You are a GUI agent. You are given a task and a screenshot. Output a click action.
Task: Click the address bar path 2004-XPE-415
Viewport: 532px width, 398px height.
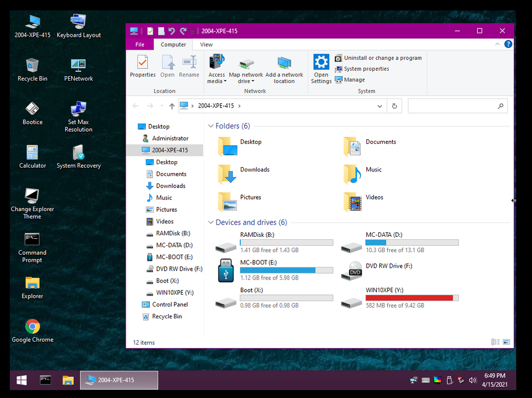click(216, 106)
